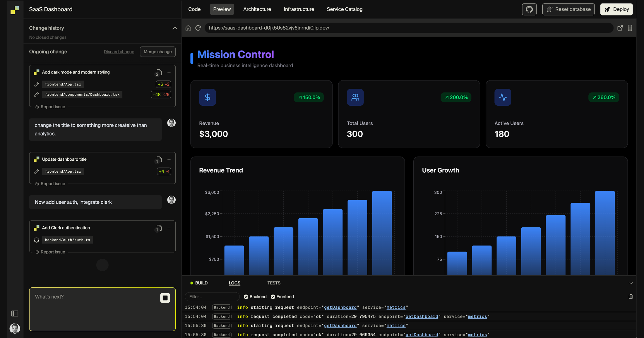Uncheck the Frontend log filter
The width and height of the screenshot is (644, 338).
tap(273, 297)
